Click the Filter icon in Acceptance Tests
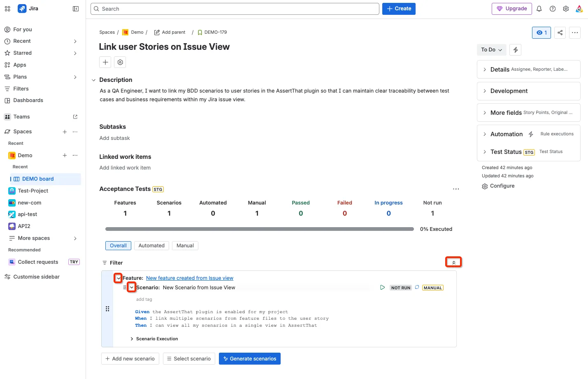588x379 pixels. pyautogui.click(x=105, y=263)
